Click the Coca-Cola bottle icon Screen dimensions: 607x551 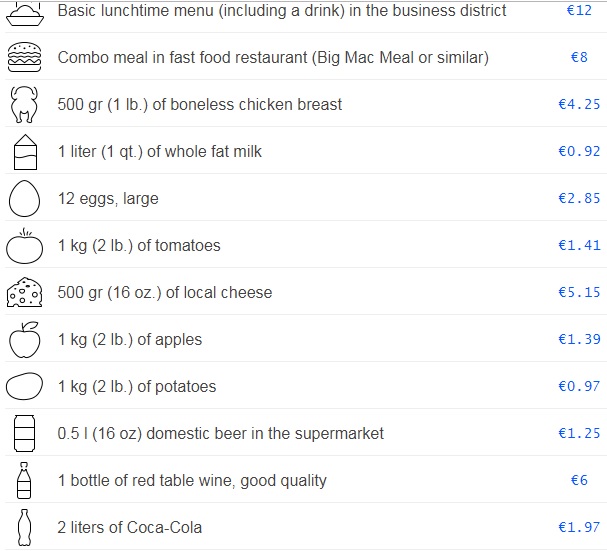(23, 527)
